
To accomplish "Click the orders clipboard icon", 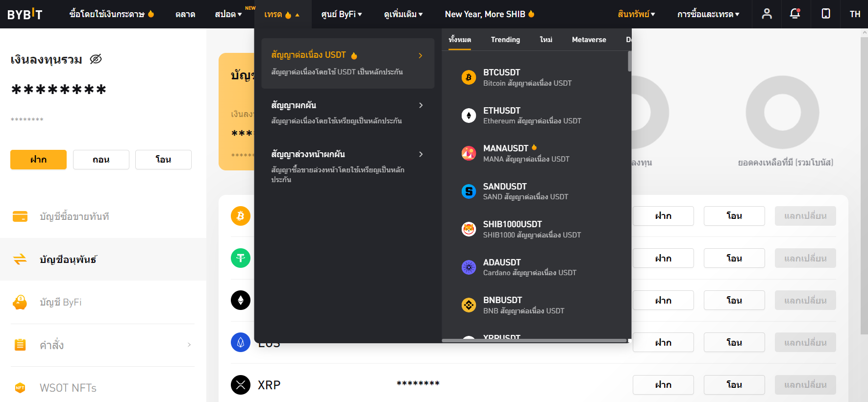I will [20, 345].
